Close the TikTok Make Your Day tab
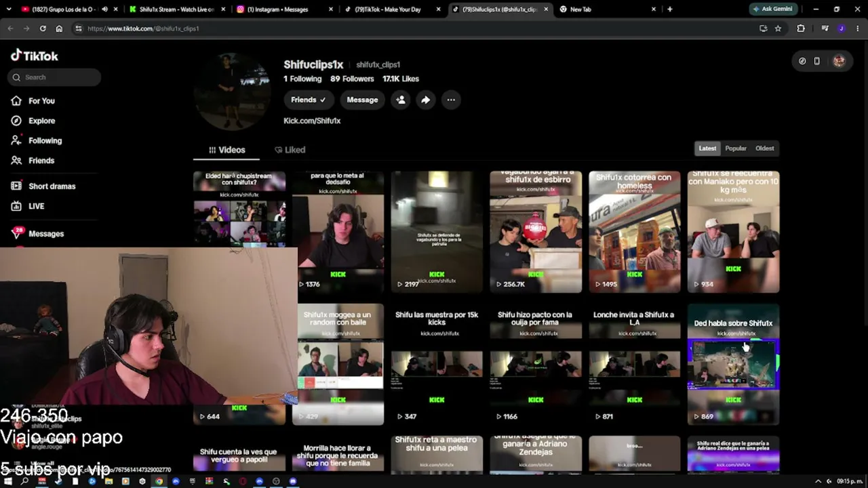This screenshot has width=868, height=488. pyautogui.click(x=438, y=9)
